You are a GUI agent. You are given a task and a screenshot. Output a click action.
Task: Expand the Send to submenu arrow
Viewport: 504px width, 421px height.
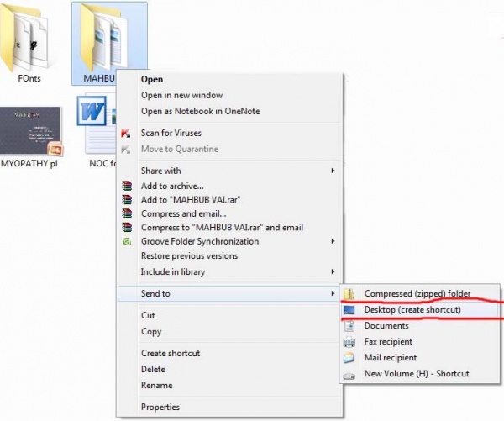pyautogui.click(x=333, y=293)
